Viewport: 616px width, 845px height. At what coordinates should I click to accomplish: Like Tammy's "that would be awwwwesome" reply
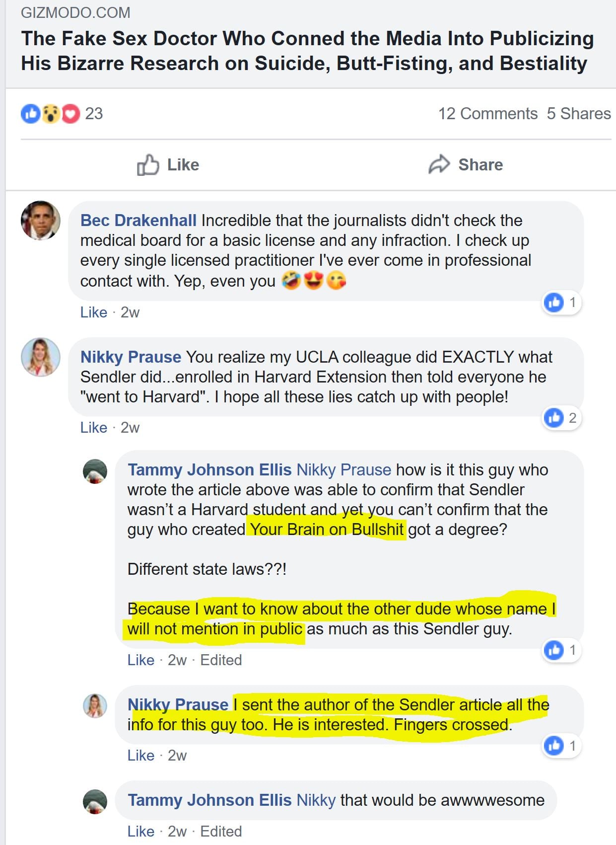[x=141, y=832]
